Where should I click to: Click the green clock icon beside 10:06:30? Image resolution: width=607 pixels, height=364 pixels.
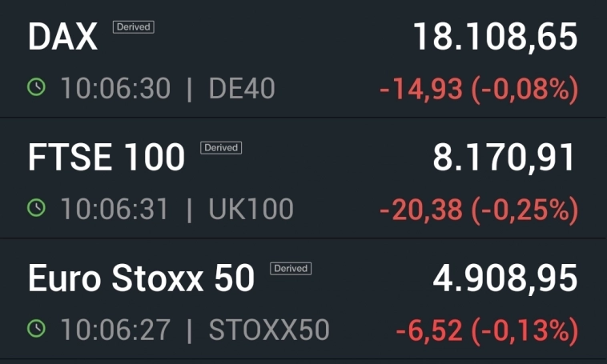(x=37, y=88)
